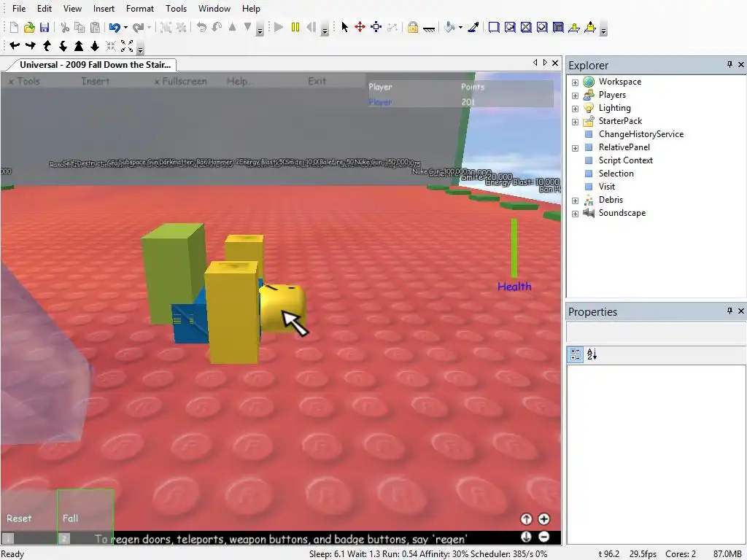Open the Undo history dropdown arrow
Image resolution: width=747 pixels, height=560 pixels.
pos(125,28)
